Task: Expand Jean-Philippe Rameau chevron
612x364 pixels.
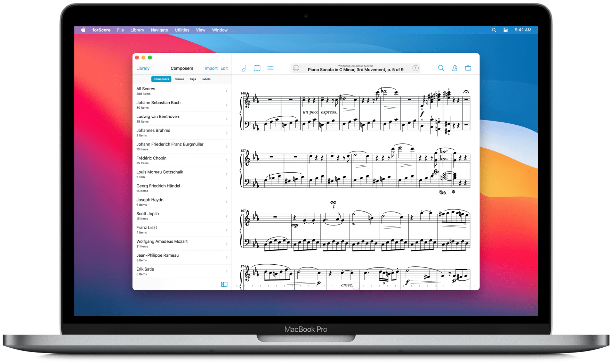Action: tap(226, 258)
